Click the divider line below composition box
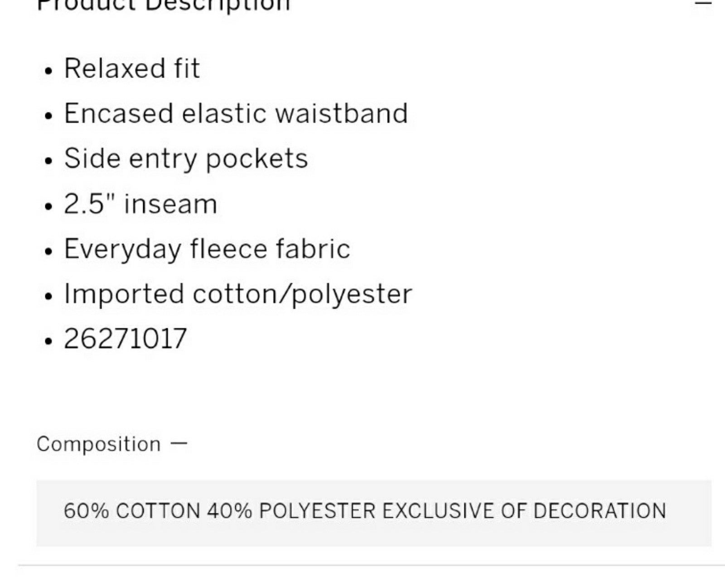Image resolution: width=725 pixels, height=588 pixels. [372, 565]
